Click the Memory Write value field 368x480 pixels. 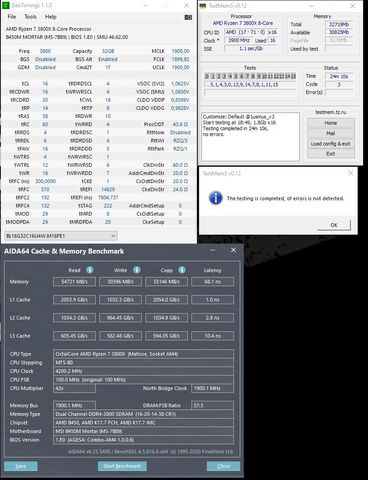tap(120, 282)
